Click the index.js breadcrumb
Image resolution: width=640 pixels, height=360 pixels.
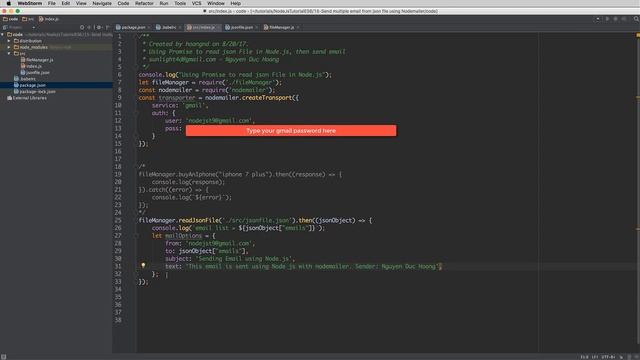49,19
